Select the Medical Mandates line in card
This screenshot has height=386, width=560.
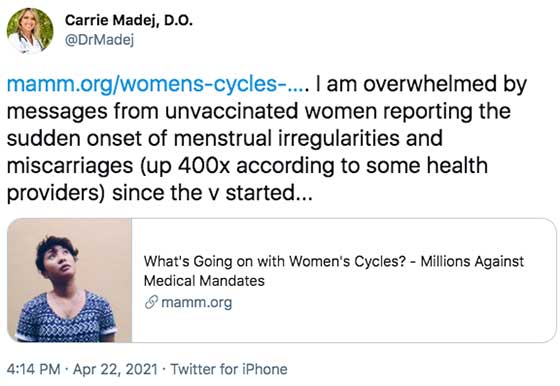(x=204, y=281)
